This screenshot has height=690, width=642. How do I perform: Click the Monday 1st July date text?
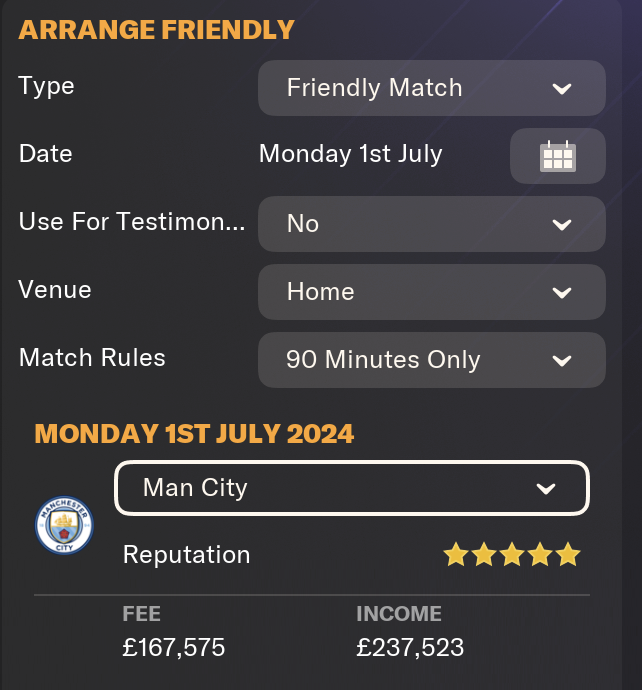pos(351,154)
